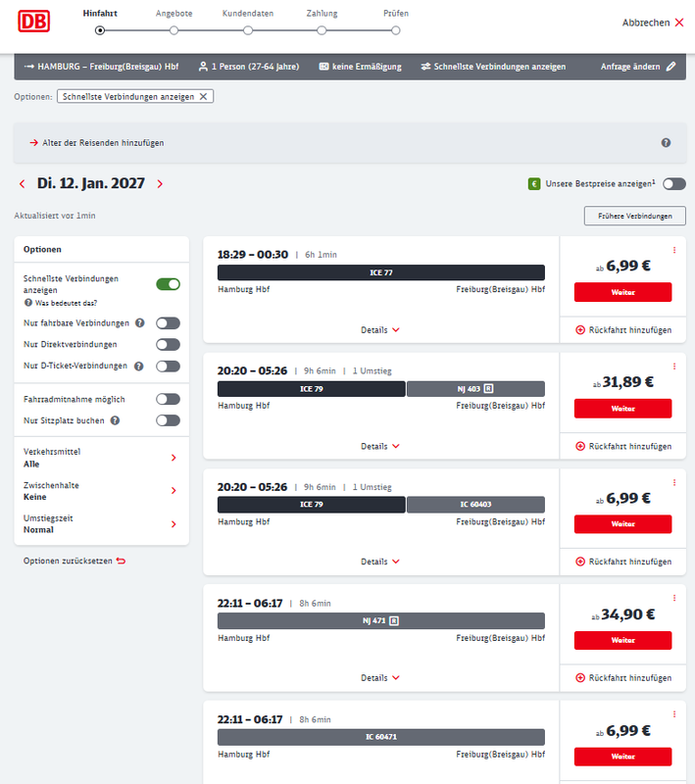The height and width of the screenshot is (784, 695).
Task: Click the Abbrechen text
Action: [x=646, y=23]
